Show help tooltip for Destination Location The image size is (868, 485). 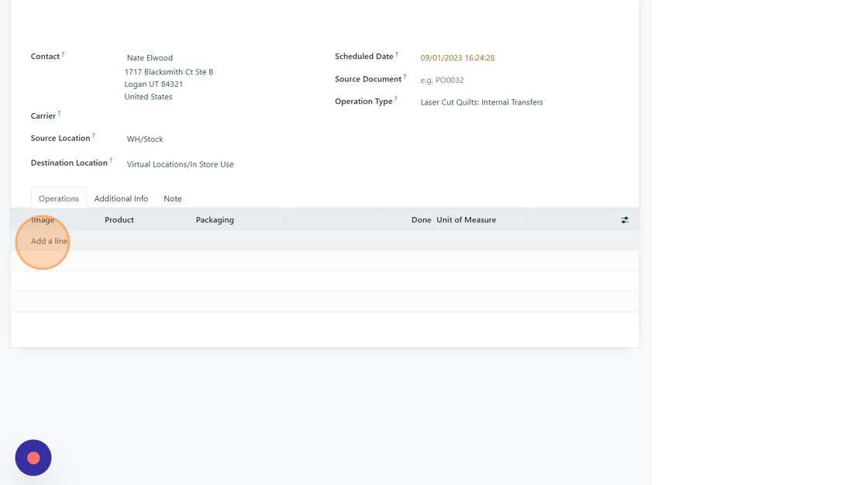111,160
